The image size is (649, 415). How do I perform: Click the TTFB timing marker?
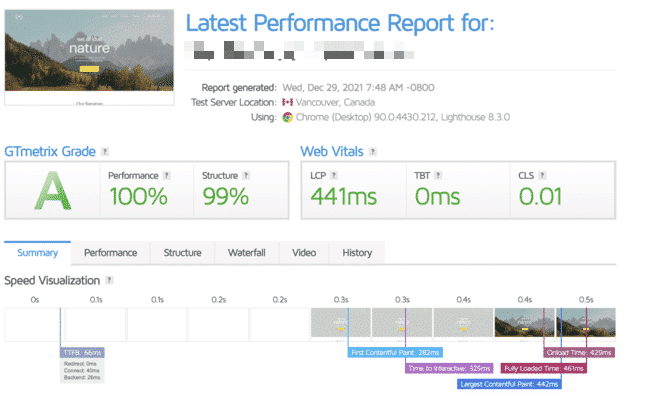coord(82,353)
